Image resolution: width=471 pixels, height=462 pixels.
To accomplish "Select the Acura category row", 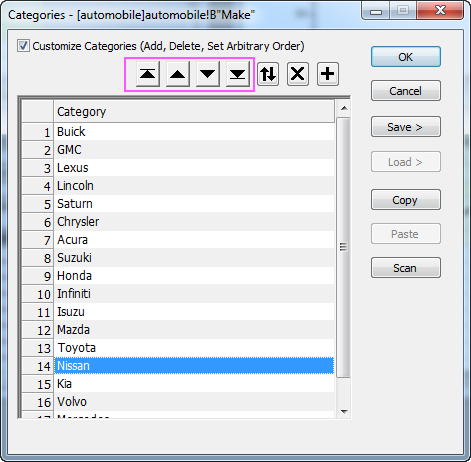I will pos(194,240).
